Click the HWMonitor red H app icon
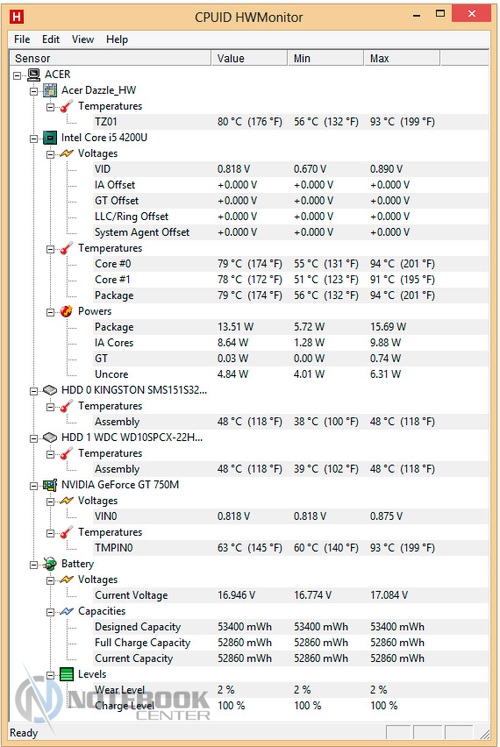Image resolution: width=500 pixels, height=747 pixels. pos(16,17)
